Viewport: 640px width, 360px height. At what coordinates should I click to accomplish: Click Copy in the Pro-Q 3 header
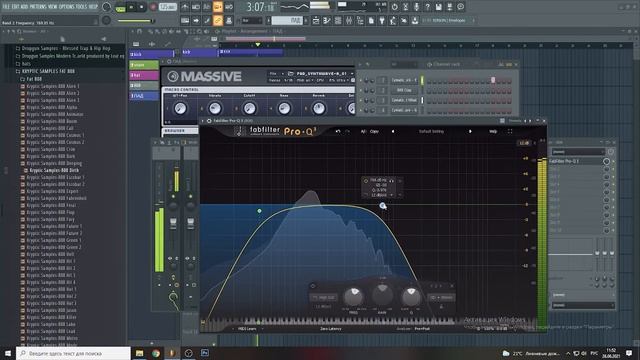(x=374, y=131)
